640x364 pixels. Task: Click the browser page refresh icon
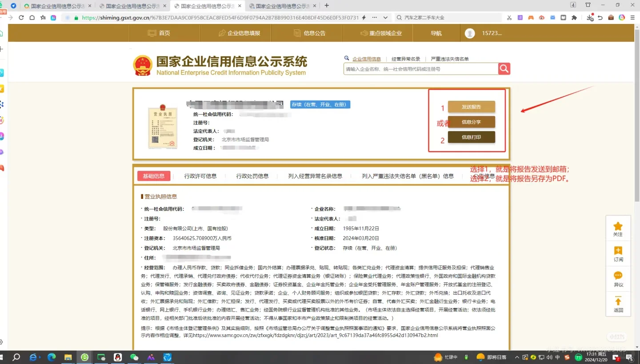point(21,18)
